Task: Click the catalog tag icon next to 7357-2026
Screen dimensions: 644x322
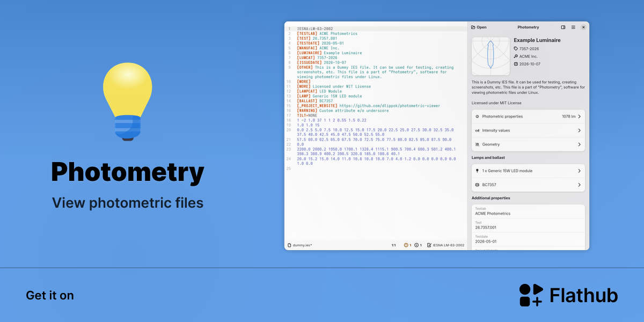Action: [x=516, y=48]
